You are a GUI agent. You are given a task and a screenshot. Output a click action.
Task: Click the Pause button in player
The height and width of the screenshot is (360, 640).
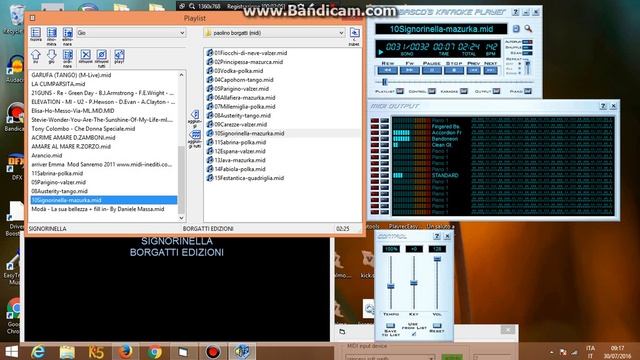click(x=432, y=70)
